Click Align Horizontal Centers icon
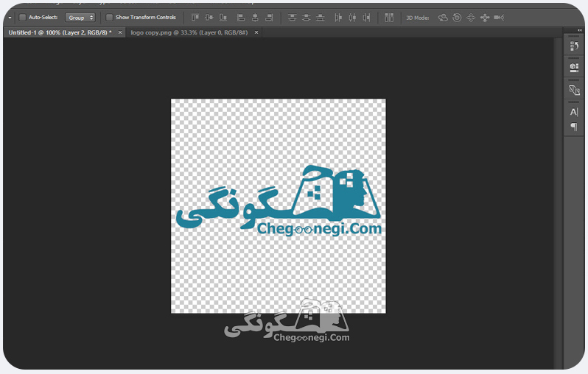This screenshot has height=374, width=588. coord(255,17)
